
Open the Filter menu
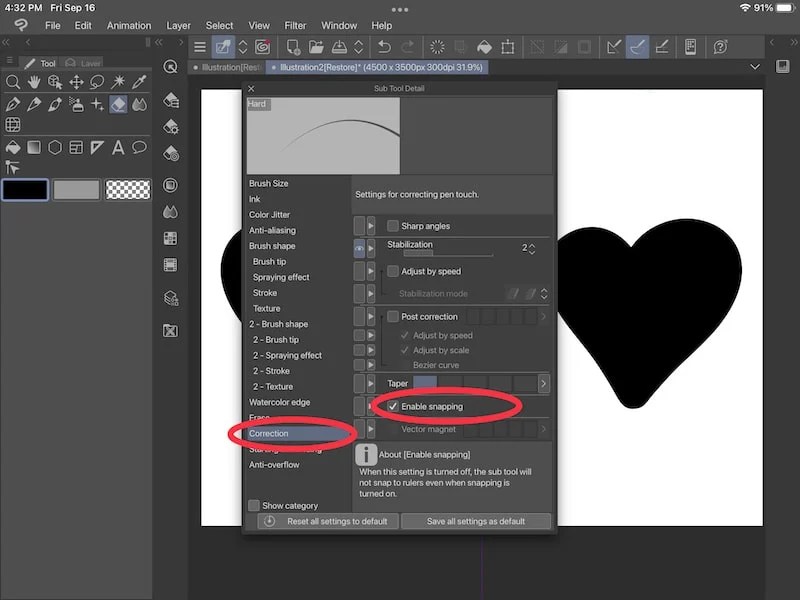pyautogui.click(x=295, y=25)
